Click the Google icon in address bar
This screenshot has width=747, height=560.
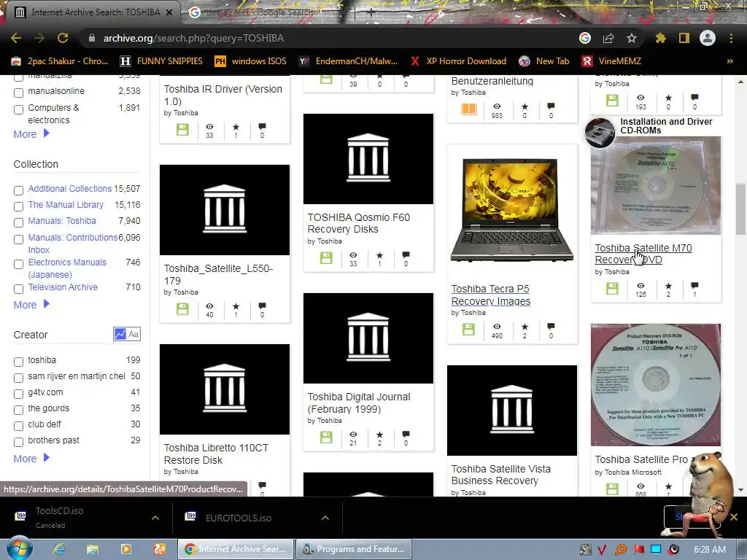point(585,38)
